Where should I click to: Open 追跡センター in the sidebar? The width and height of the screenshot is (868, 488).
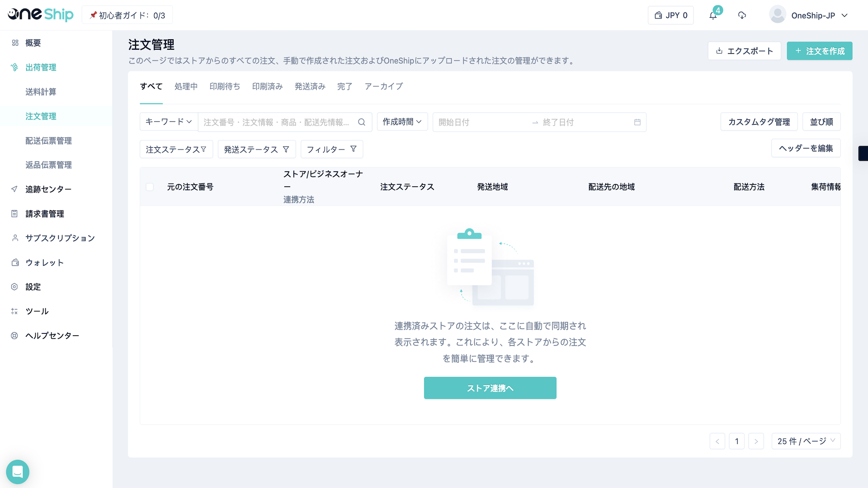(x=48, y=189)
